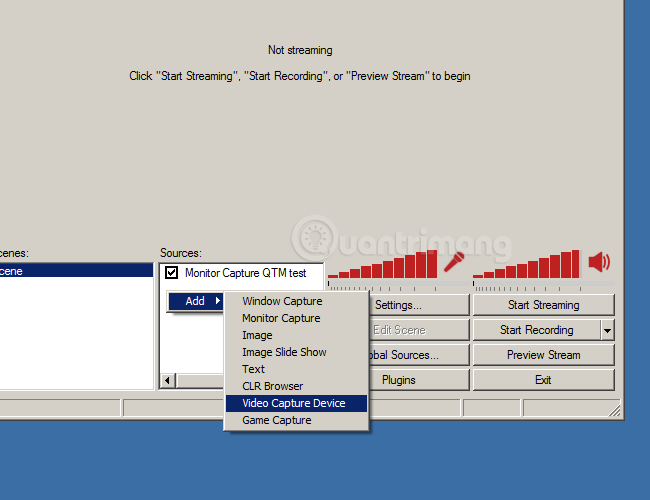Mute desktop audio using the speaker icon
The height and width of the screenshot is (500, 650).
click(599, 262)
